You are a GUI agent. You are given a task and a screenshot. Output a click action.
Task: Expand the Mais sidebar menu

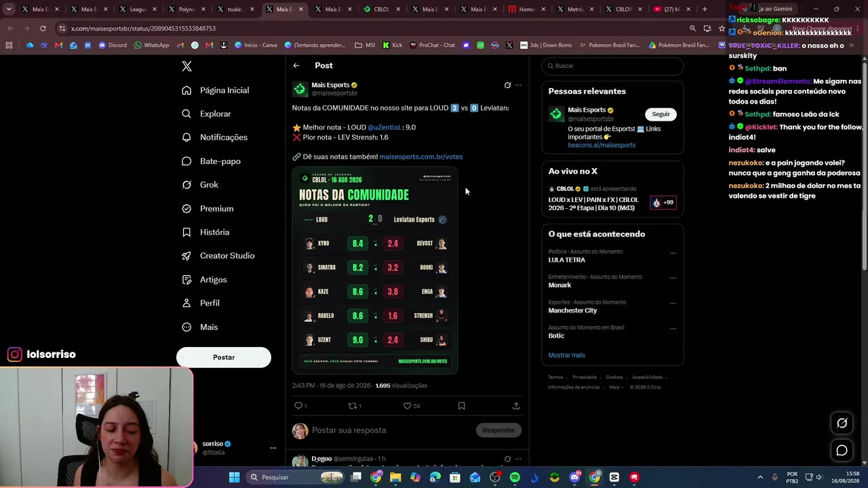click(x=200, y=327)
